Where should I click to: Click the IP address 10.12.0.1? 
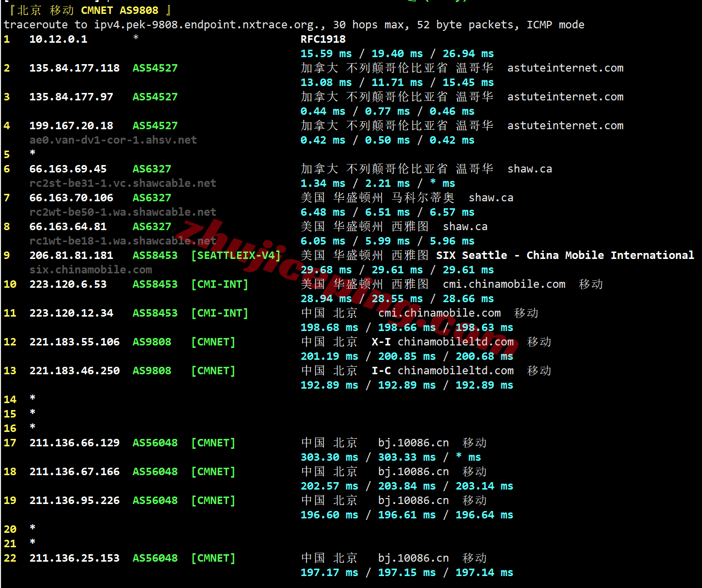(x=58, y=39)
